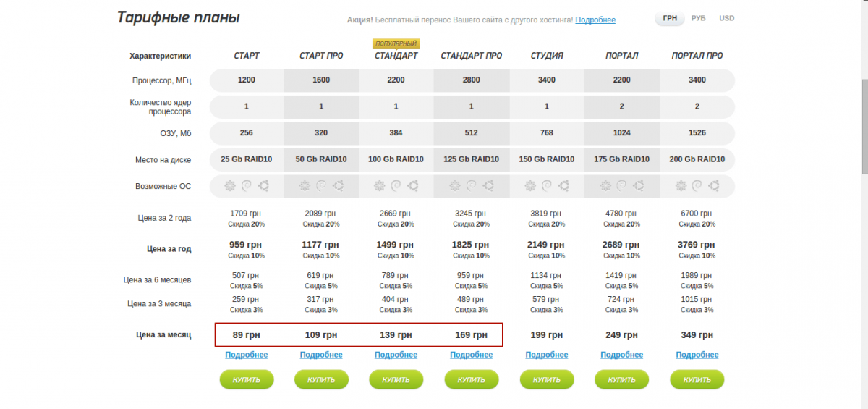The height and width of the screenshot is (409, 868).
Task: Click the ПОПУЛЯРНЫЙ badge above СТАНДАРТ
Action: coord(396,43)
